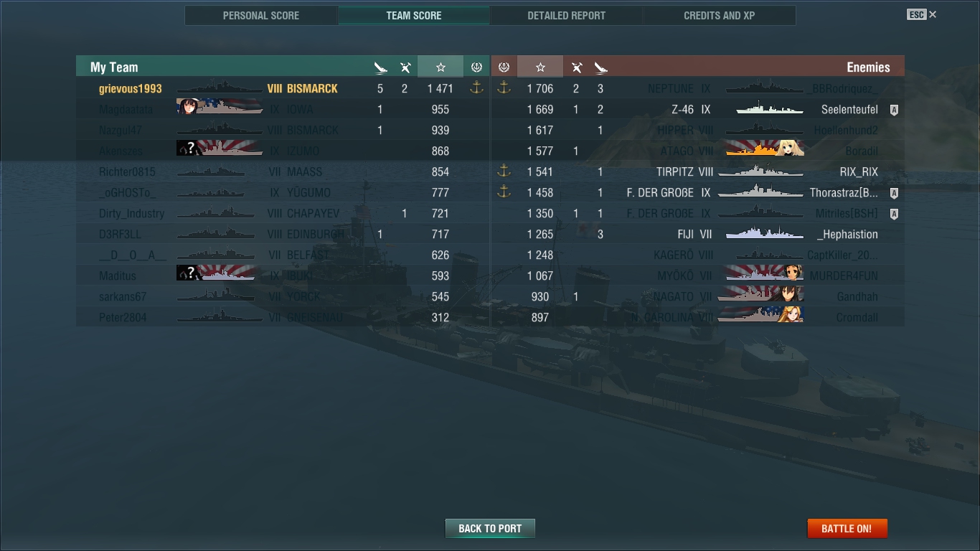
Task: Switch to the Detailed Report tab
Action: click(567, 15)
